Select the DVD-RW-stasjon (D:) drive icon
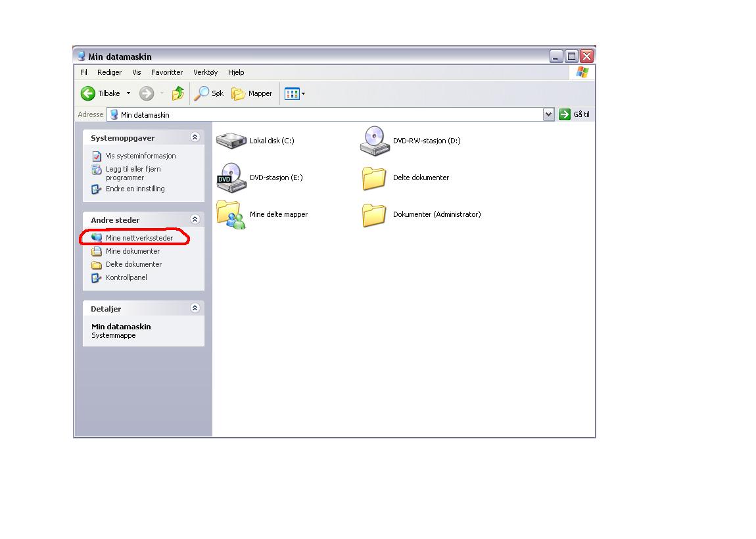756x539 pixels. pyautogui.click(x=375, y=141)
